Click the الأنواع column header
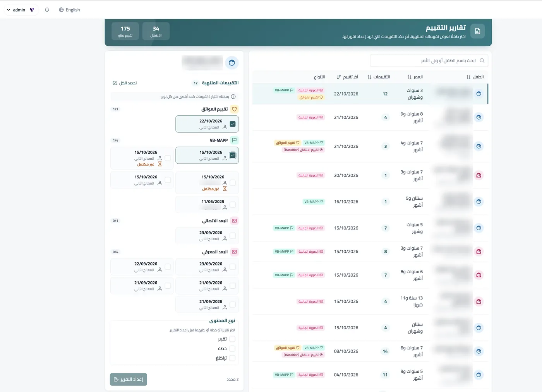Viewport: 542px width, 392px height. point(319,77)
